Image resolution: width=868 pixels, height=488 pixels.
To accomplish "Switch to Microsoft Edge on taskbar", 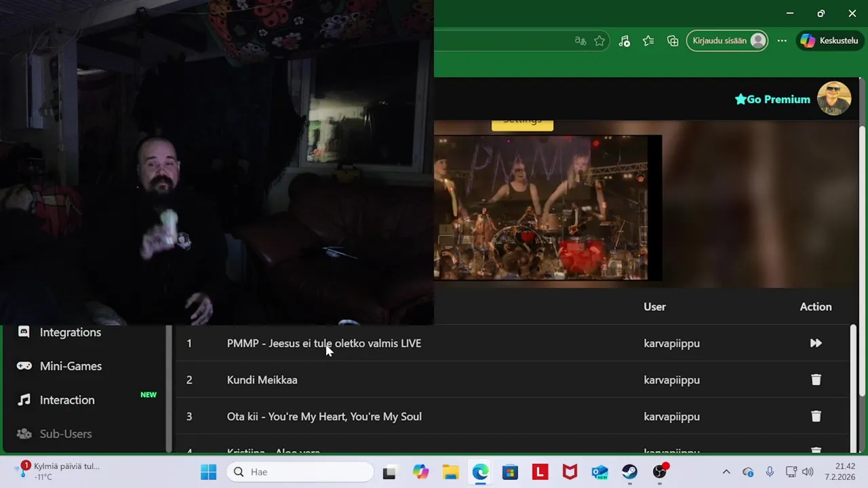I will [480, 472].
